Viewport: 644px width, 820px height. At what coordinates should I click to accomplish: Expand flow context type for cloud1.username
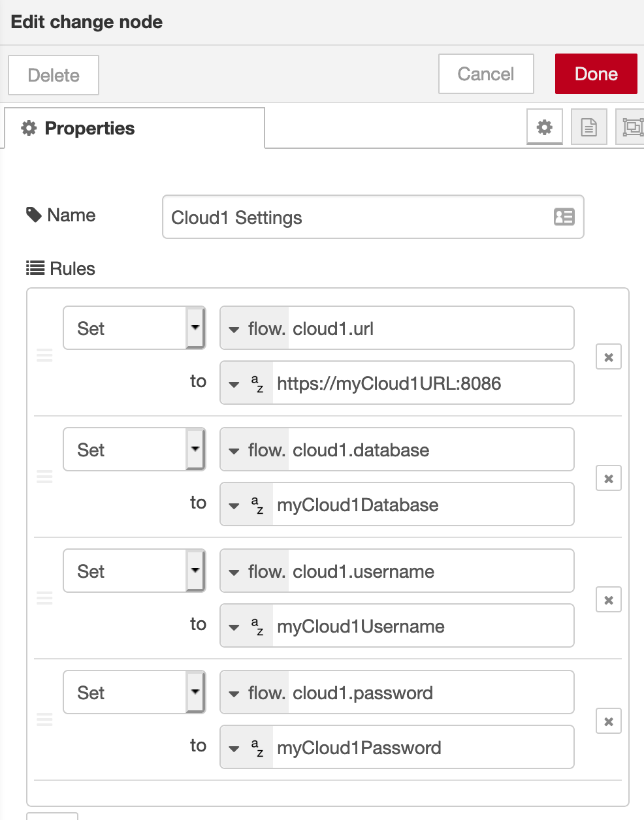click(255, 571)
